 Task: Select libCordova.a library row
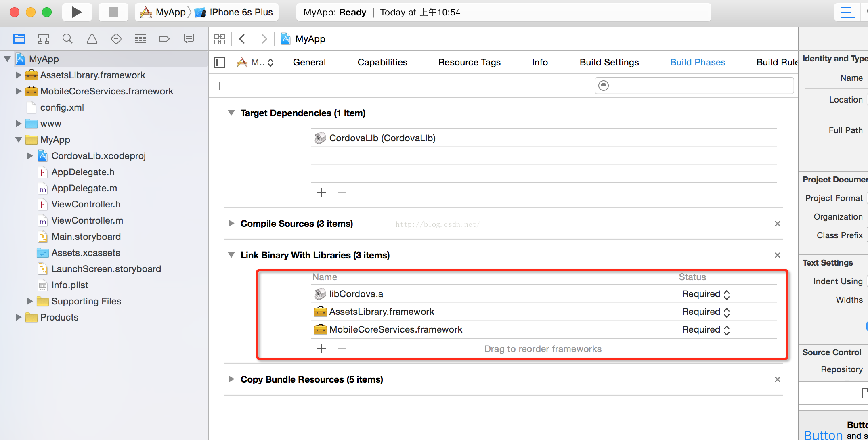pyautogui.click(x=544, y=294)
